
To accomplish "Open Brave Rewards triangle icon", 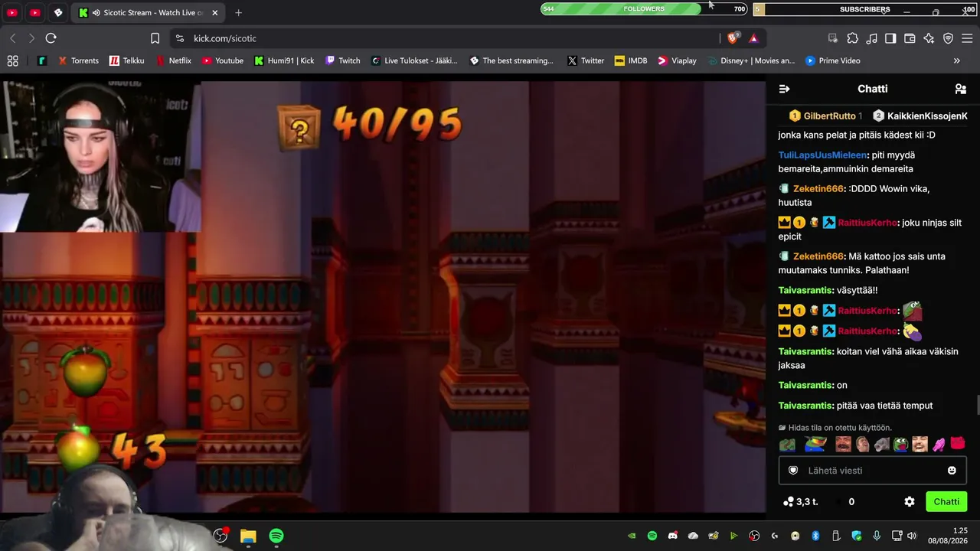I will pyautogui.click(x=753, y=38).
